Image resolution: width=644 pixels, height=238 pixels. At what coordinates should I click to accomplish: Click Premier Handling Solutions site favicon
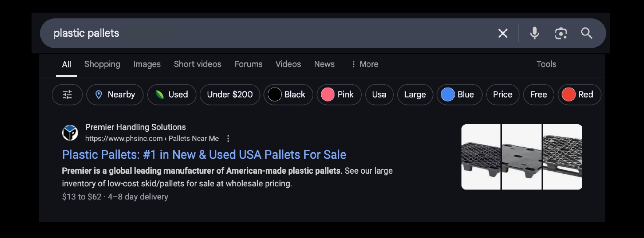[x=70, y=133]
